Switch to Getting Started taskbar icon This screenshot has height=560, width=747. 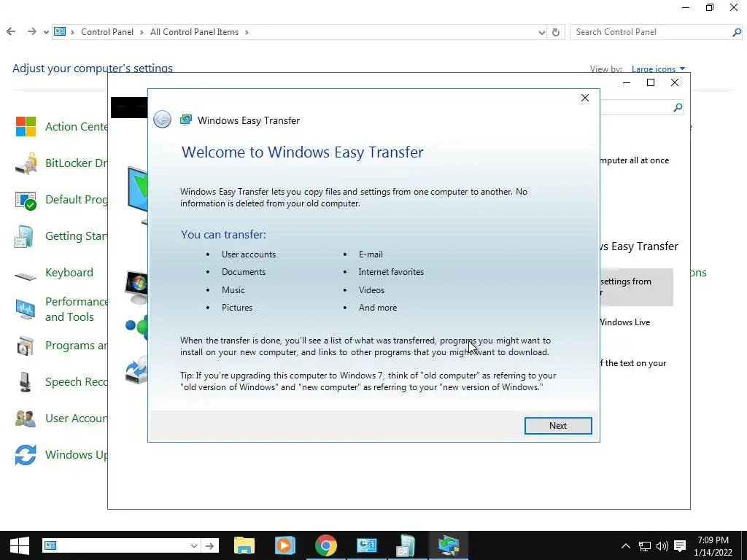(406, 545)
